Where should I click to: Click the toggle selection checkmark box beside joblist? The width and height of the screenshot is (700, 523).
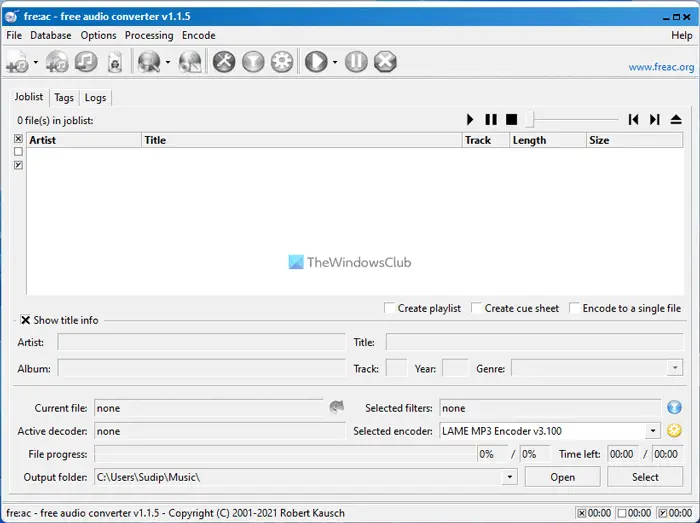18,165
